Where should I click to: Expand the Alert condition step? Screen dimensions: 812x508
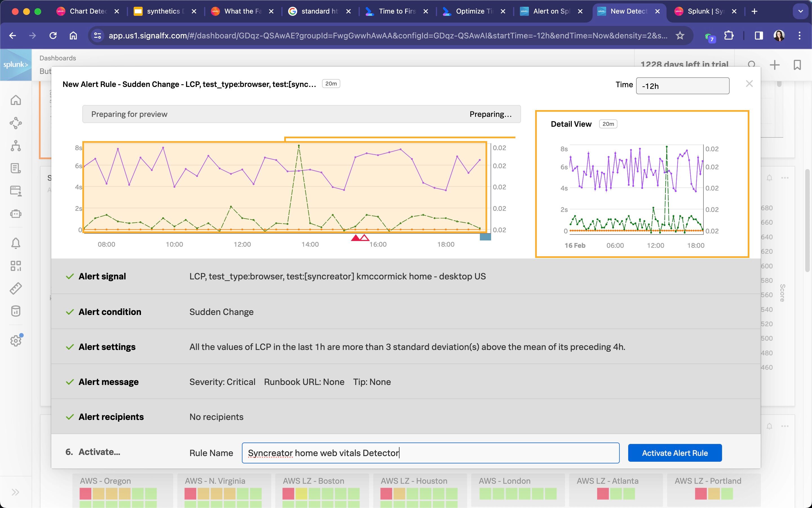(x=406, y=312)
